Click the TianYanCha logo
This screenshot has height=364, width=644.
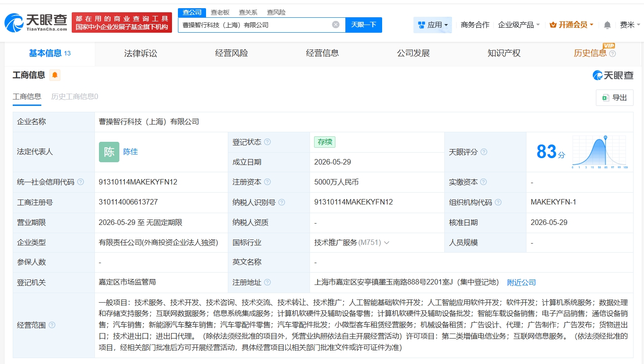click(36, 22)
